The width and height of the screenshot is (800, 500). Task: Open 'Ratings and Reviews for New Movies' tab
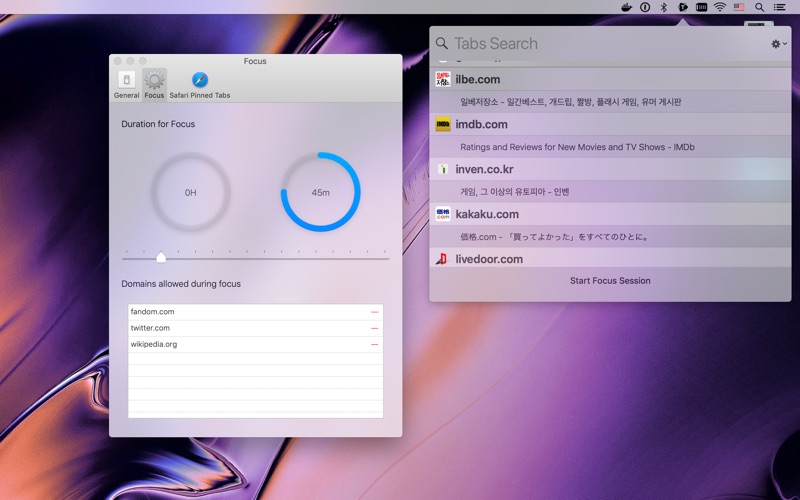[x=610, y=146]
